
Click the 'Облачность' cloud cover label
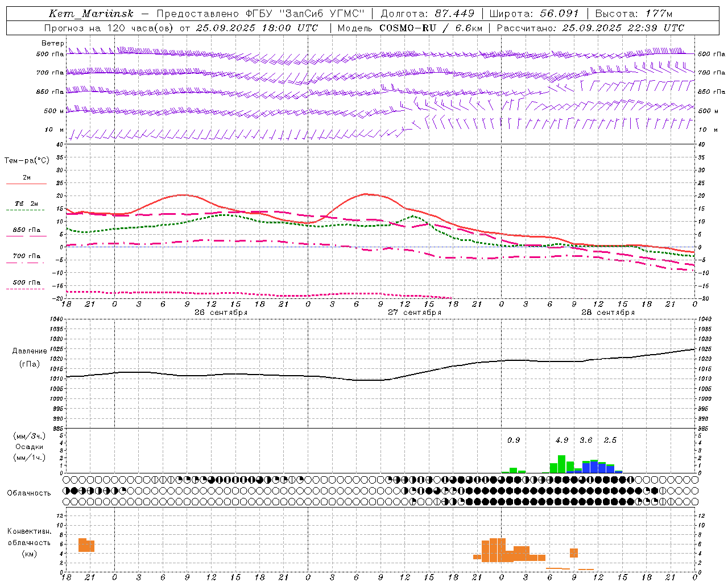click(x=29, y=493)
